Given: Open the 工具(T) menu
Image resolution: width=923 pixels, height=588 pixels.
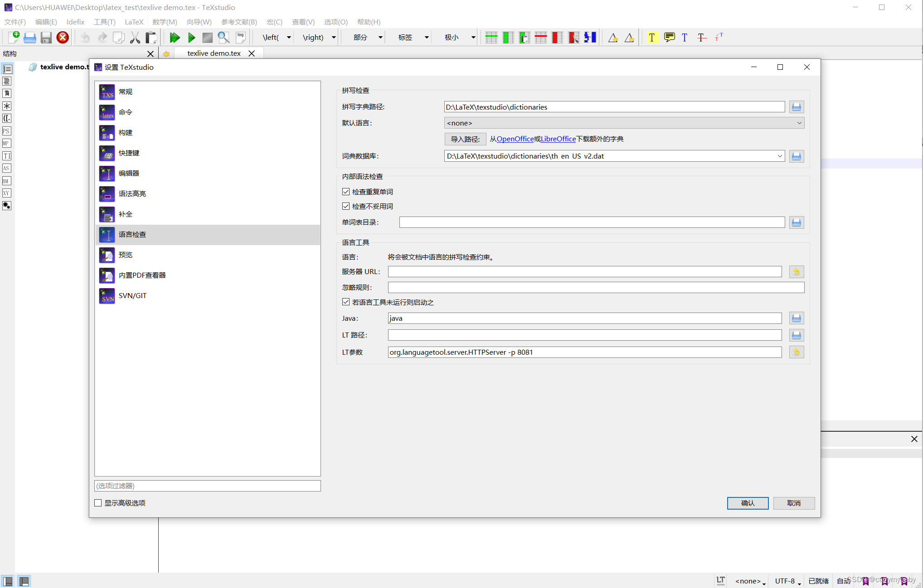Looking at the screenshot, I should pos(104,22).
